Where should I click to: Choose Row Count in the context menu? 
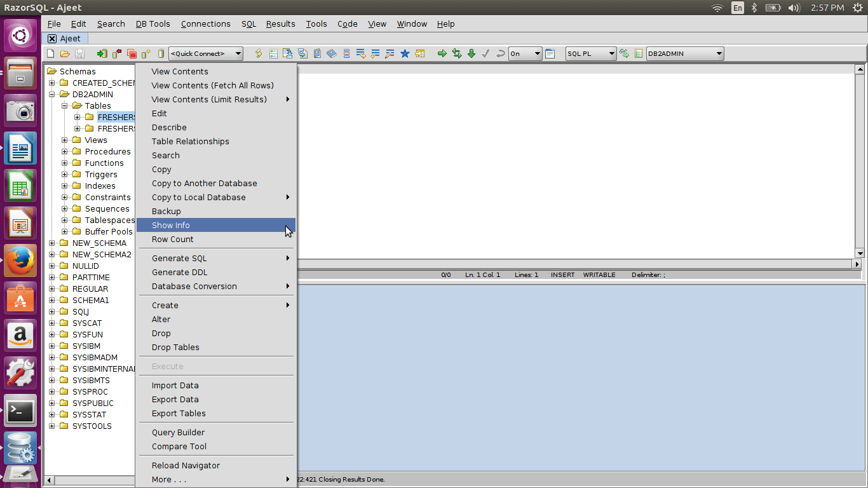tap(216, 240)
